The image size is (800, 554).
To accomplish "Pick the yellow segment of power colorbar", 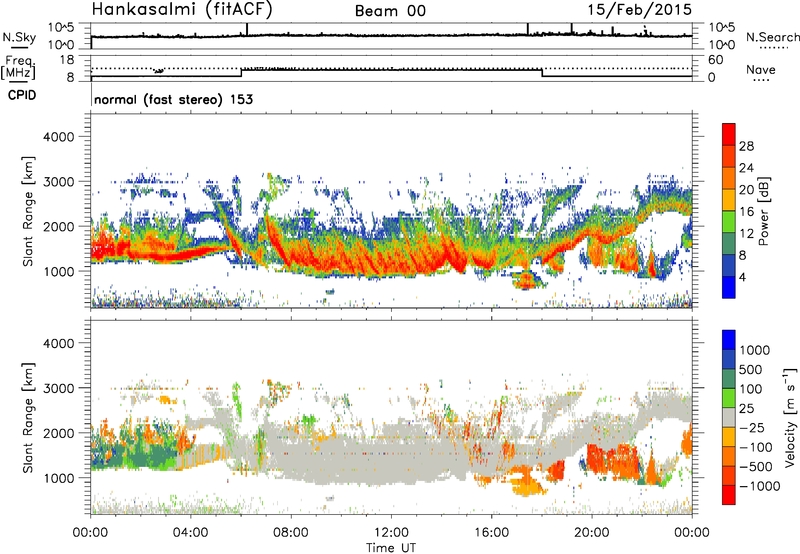I will tap(729, 200).
